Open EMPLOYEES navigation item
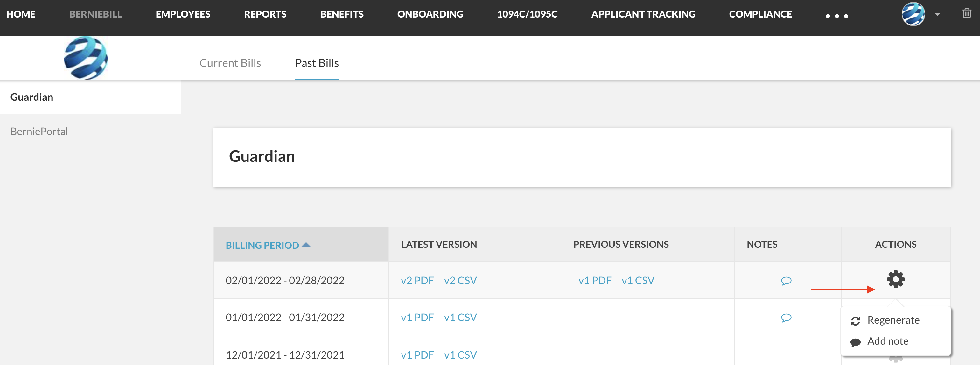 [x=183, y=14]
